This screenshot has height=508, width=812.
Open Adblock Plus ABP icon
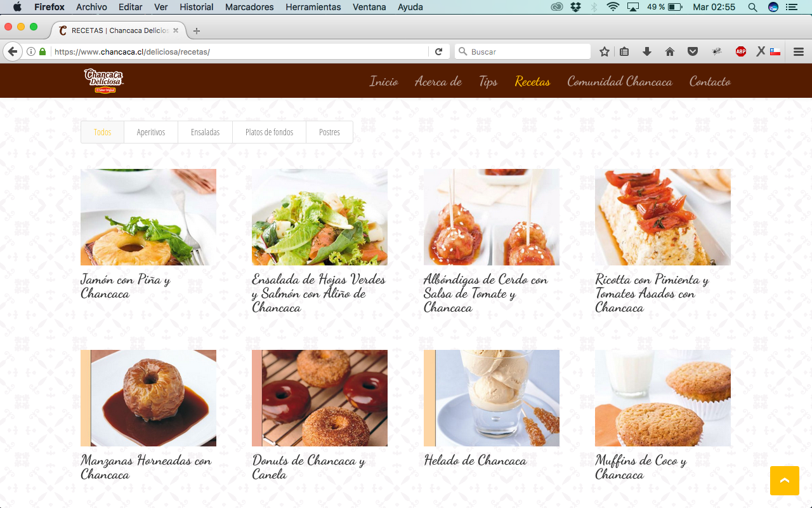(741, 51)
